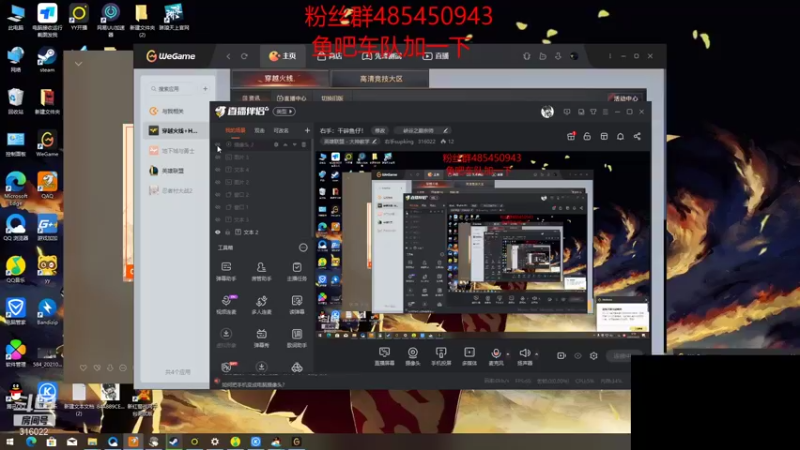Open the WeGame more options menu
The height and width of the screenshot is (450, 800).
[610, 56]
